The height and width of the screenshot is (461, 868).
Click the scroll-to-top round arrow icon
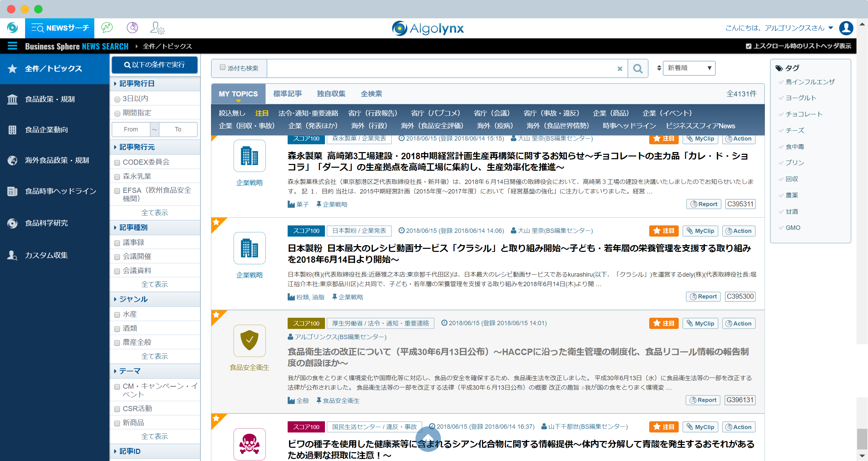428,439
